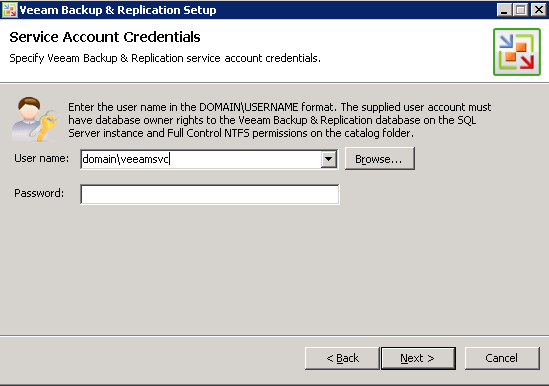Click the 'Password:' label
The height and width of the screenshot is (386, 549).
tap(39, 193)
